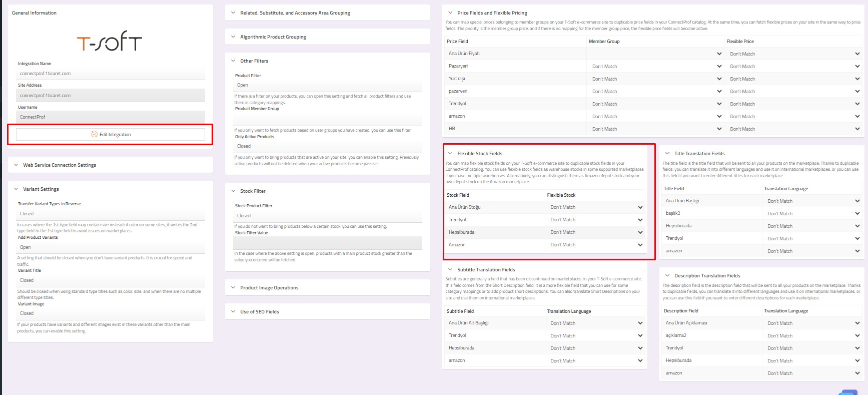Expand Use of SEO Fields section
Screen dimensions: 868x395
pyautogui.click(x=259, y=312)
